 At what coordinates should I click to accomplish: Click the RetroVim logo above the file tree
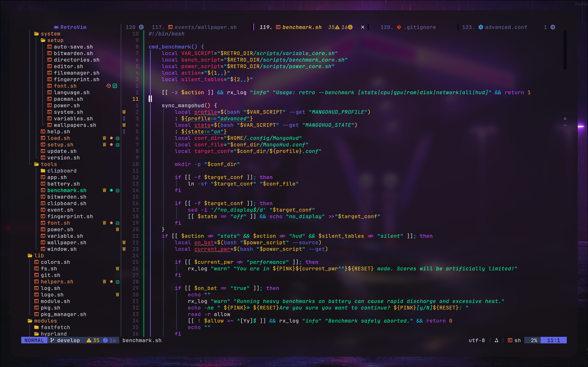tap(70, 27)
